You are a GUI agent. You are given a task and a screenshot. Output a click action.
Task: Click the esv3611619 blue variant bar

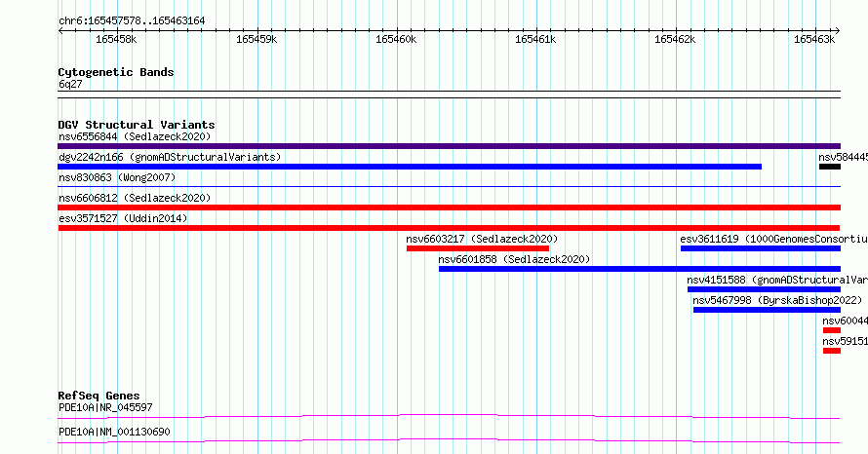point(761,248)
